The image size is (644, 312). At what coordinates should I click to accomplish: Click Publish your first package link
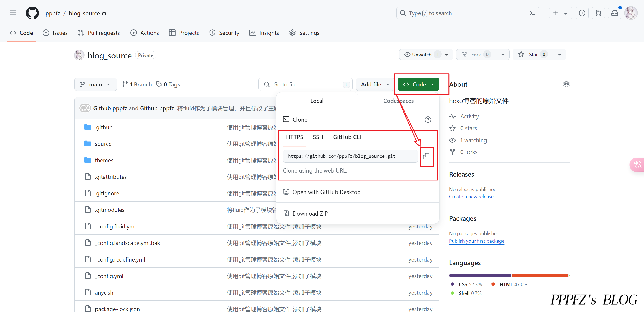tap(477, 241)
